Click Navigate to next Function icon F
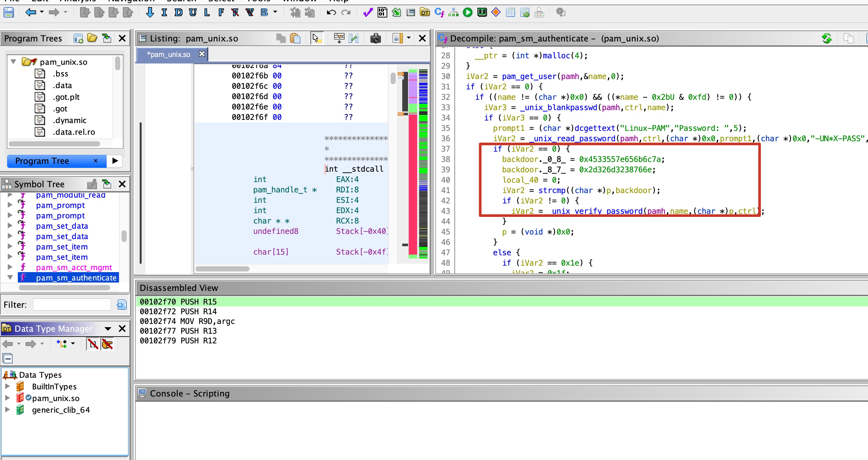 click(x=221, y=12)
